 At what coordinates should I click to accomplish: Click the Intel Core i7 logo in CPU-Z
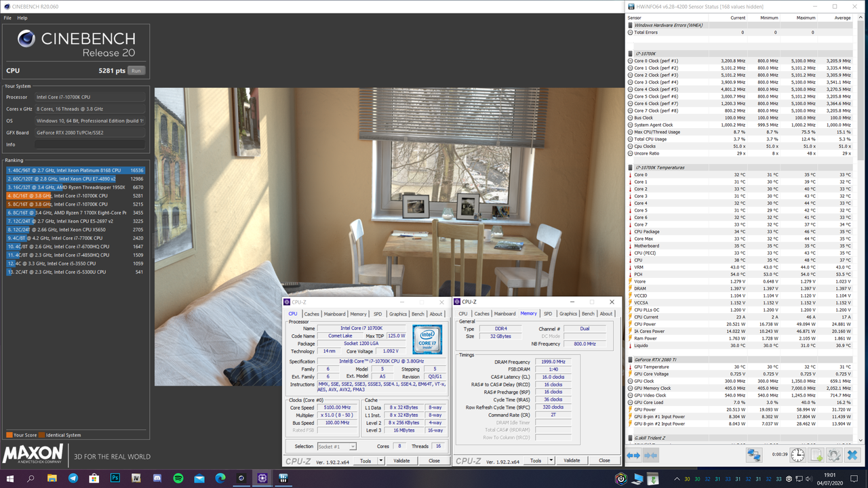427,340
